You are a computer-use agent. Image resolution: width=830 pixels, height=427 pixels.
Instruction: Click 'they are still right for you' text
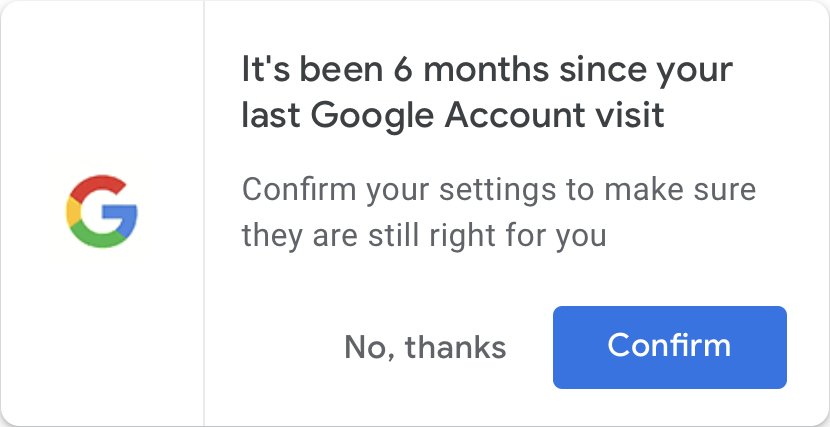coord(423,236)
